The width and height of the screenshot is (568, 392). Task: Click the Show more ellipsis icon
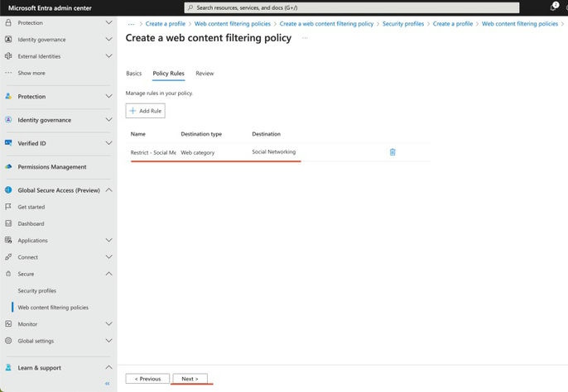[8, 73]
